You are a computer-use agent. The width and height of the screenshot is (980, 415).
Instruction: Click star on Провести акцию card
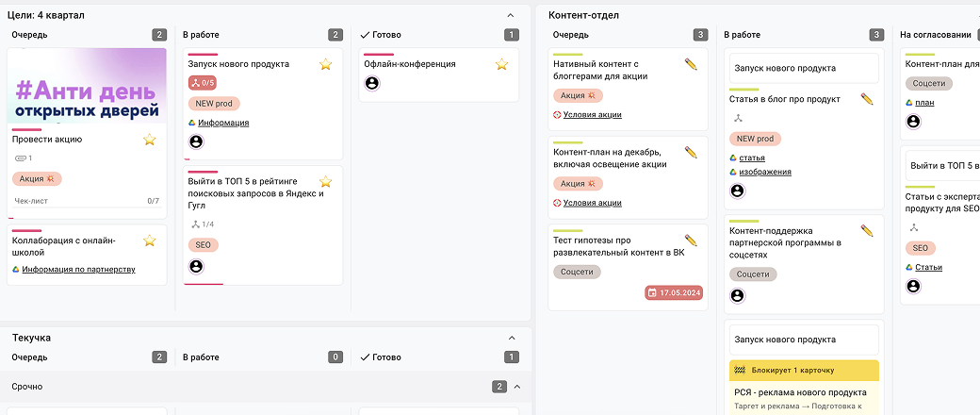point(149,140)
